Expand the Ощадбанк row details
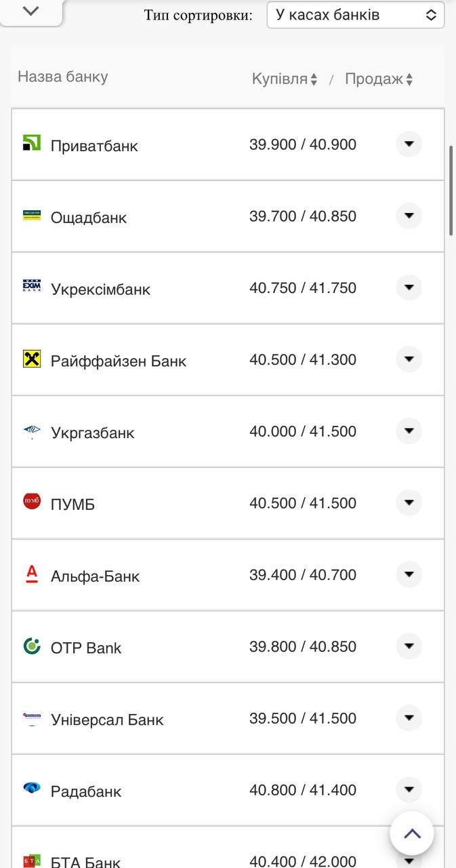The image size is (456, 868). point(409,216)
